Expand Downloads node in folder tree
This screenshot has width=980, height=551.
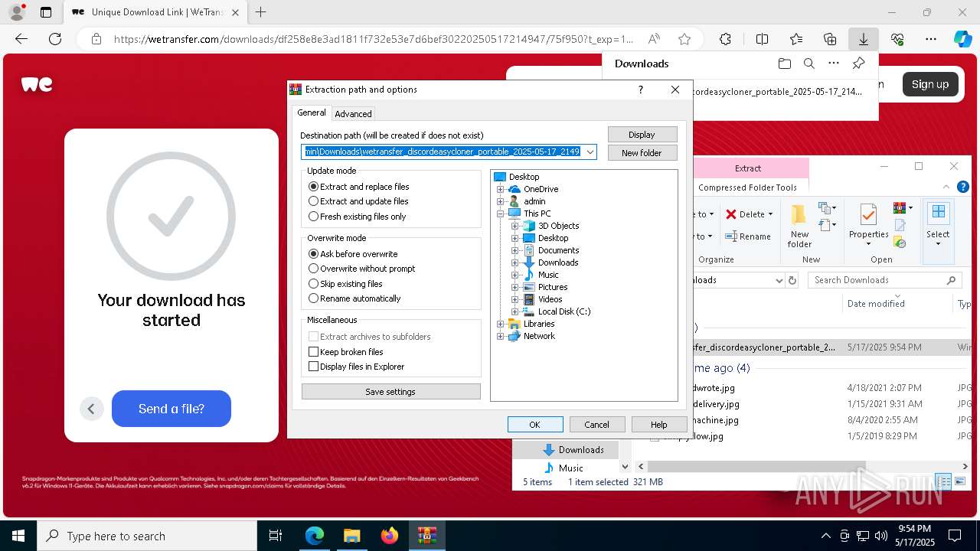[x=514, y=262]
